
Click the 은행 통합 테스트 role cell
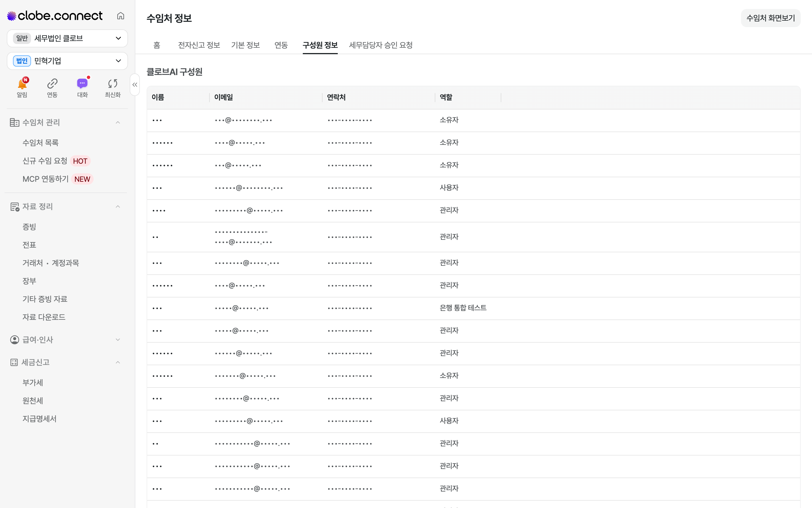tap(463, 308)
